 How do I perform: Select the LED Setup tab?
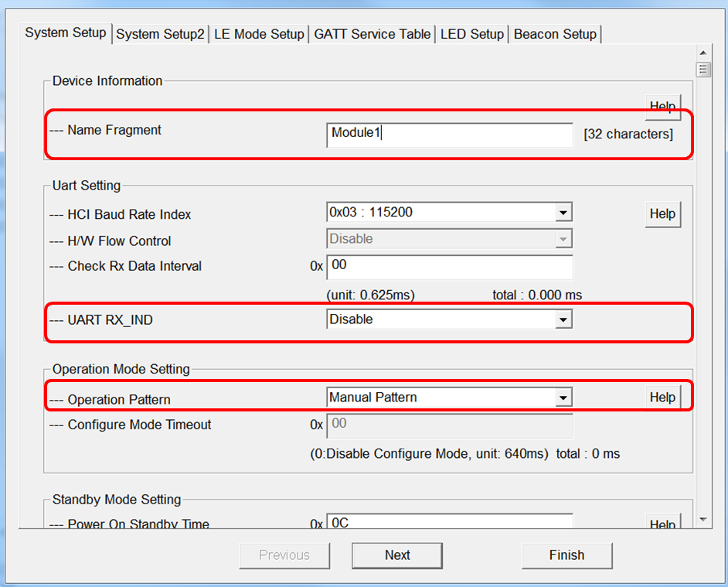(471, 34)
